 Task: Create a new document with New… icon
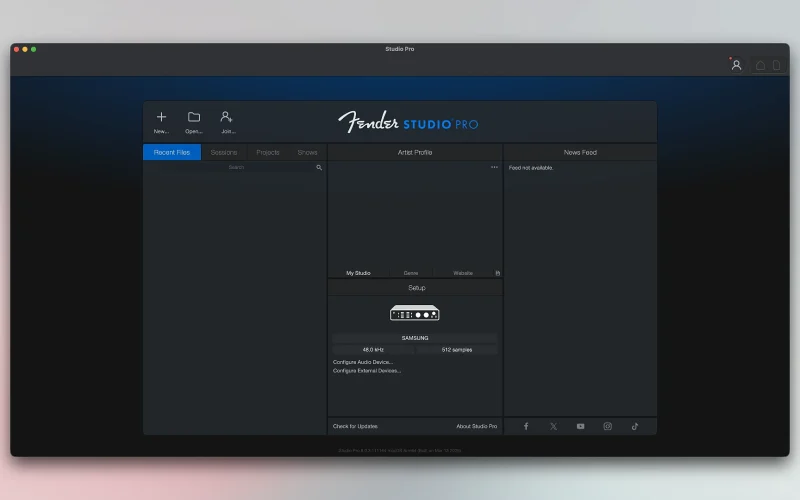[x=161, y=117]
